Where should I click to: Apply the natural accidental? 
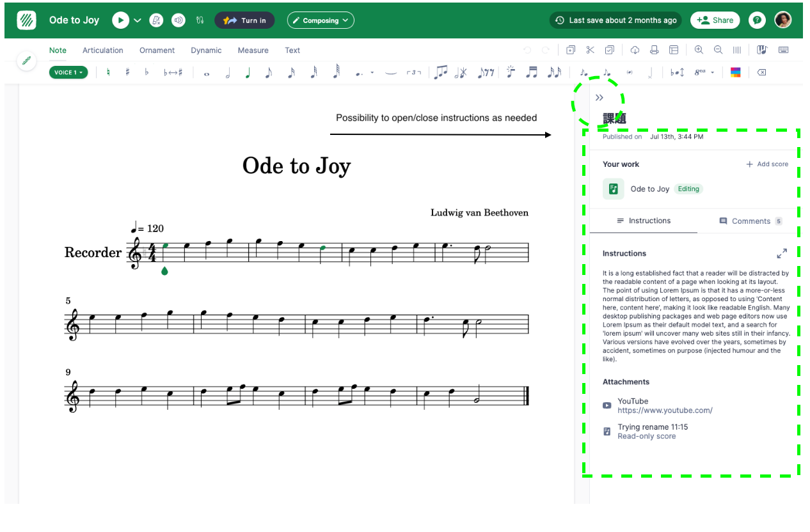(x=108, y=72)
